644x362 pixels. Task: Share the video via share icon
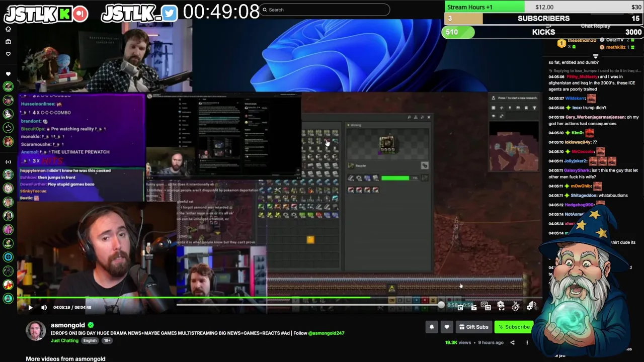pos(512,343)
